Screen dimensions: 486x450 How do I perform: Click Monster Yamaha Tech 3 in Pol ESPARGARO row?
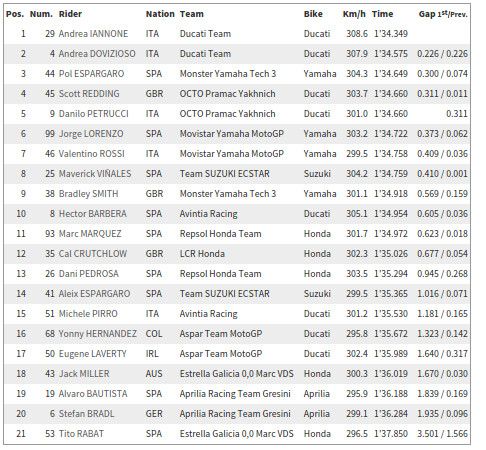point(228,74)
